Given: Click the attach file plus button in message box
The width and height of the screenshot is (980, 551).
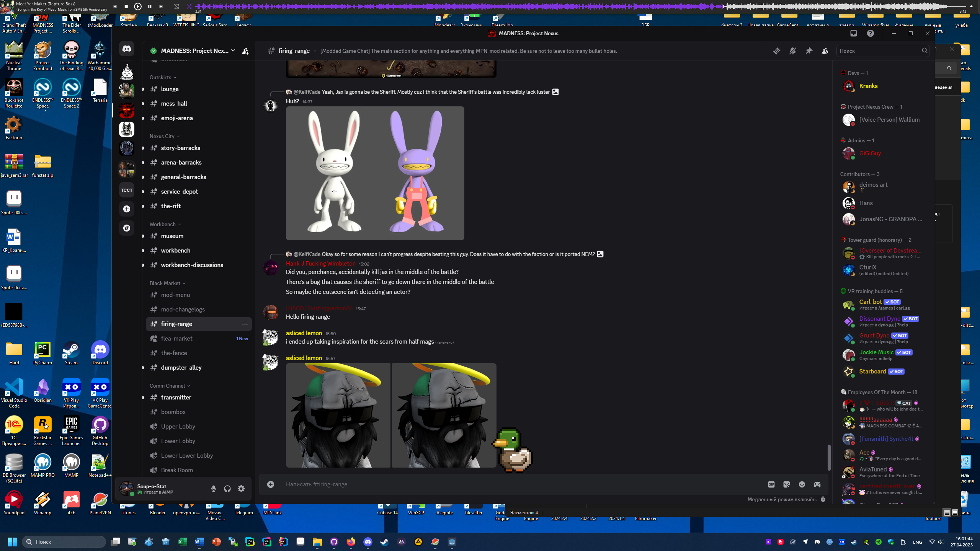Looking at the screenshot, I should [x=271, y=484].
